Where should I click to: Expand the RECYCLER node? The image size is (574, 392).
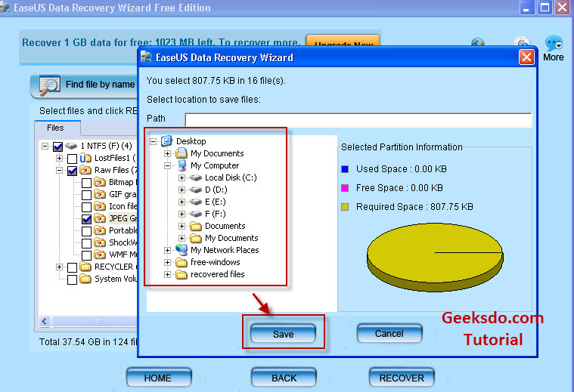(x=59, y=267)
